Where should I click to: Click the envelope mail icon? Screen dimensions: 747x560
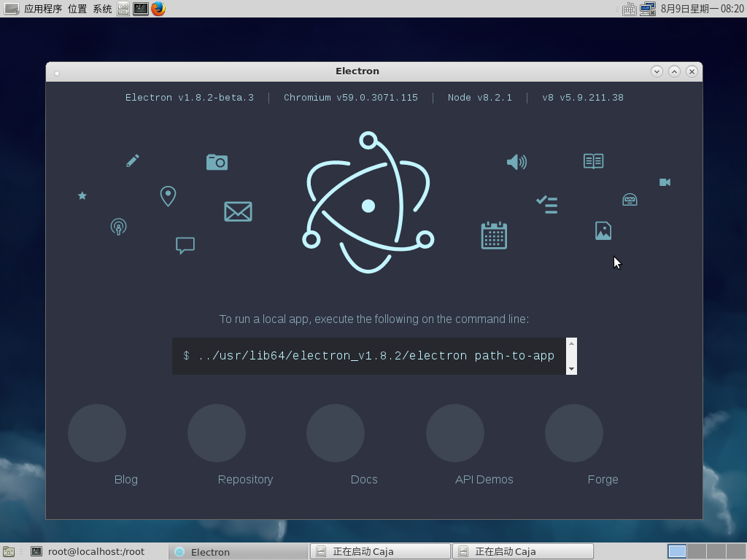point(239,211)
